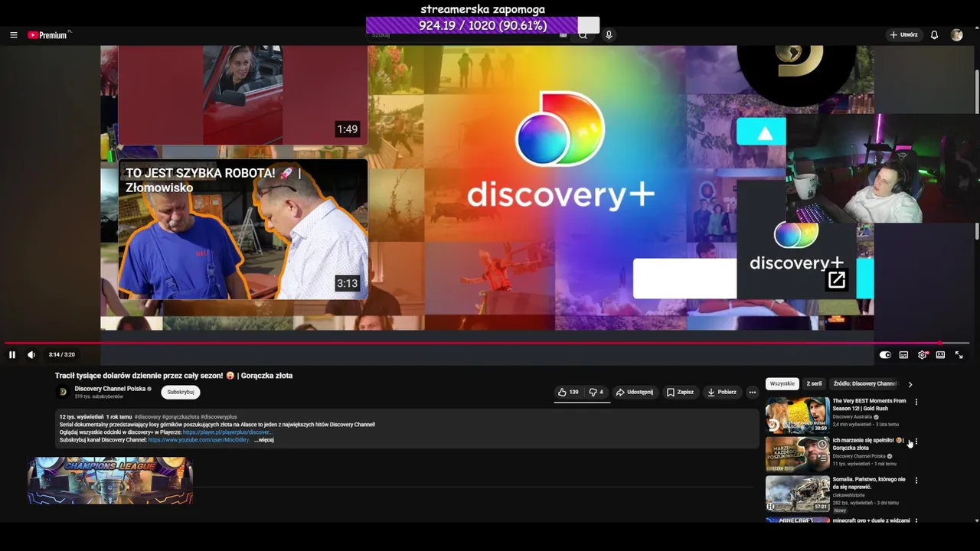Download video with Pobierz button
Screen dimensions: 980x551
coord(721,393)
